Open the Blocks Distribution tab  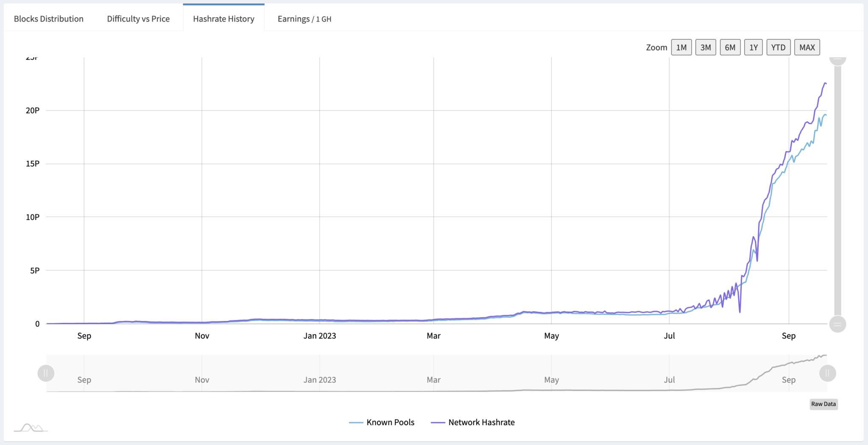(x=49, y=19)
